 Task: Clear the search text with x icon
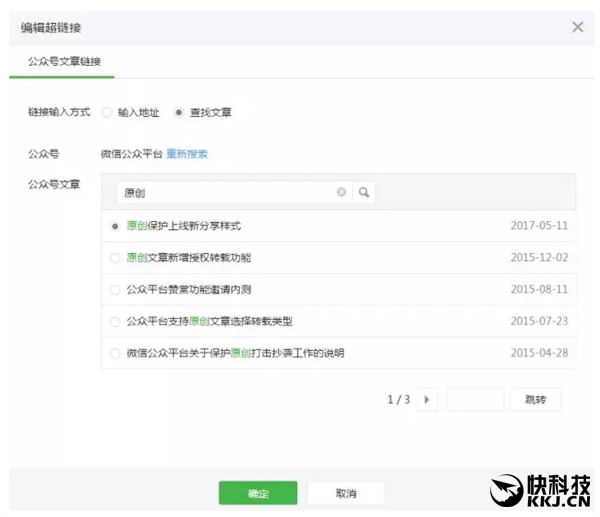click(x=341, y=192)
